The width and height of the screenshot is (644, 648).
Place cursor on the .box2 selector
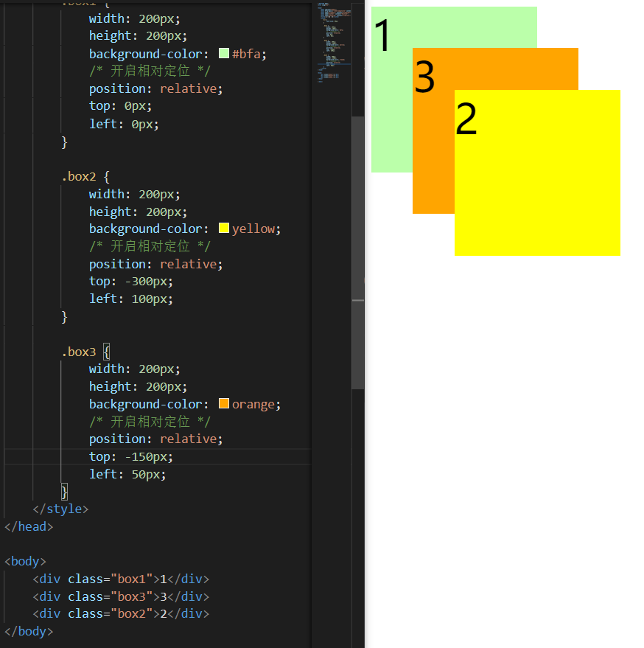click(79, 176)
